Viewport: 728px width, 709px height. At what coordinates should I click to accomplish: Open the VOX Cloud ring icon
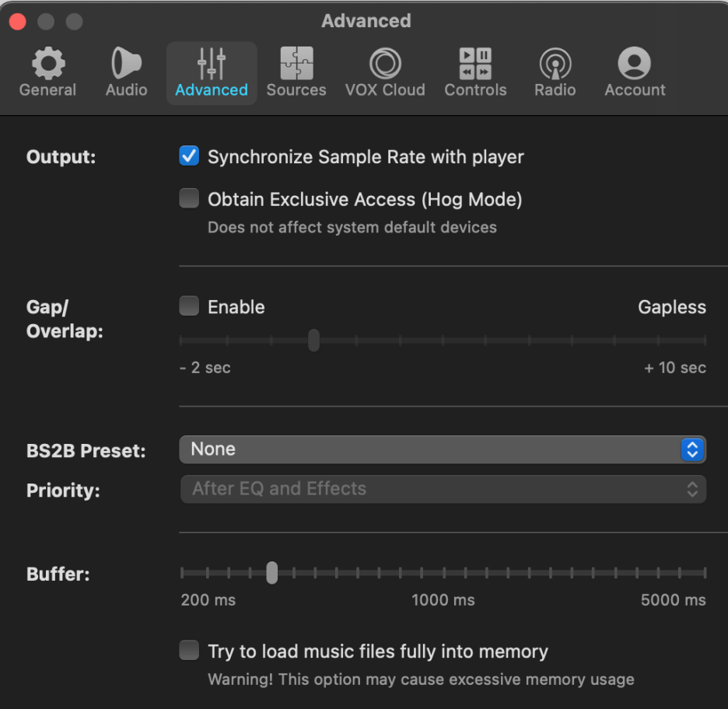point(385,63)
